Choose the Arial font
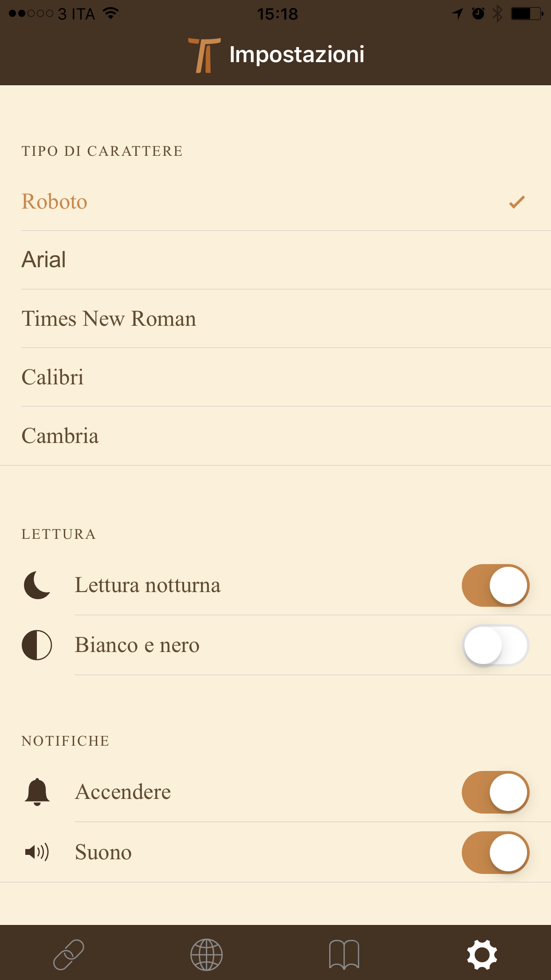Viewport: 551px width, 980px height. coord(44,260)
